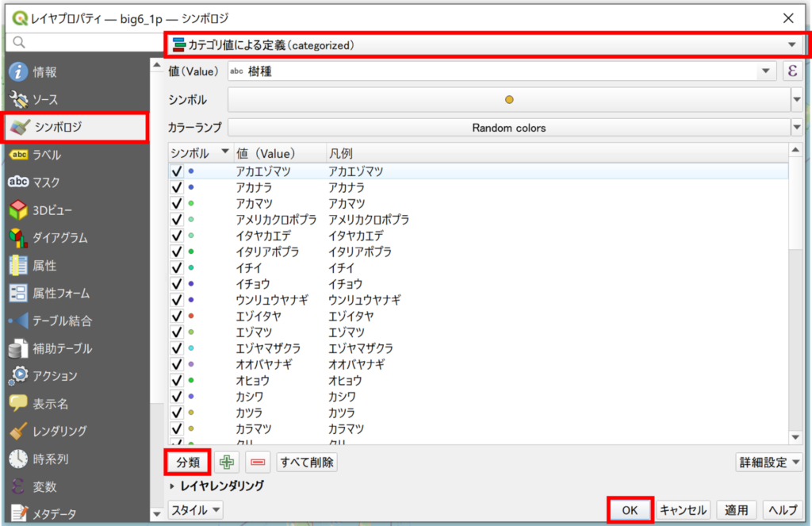This screenshot has height=526, width=812.
Task: Click the 分類 classify button
Action: coord(187,463)
